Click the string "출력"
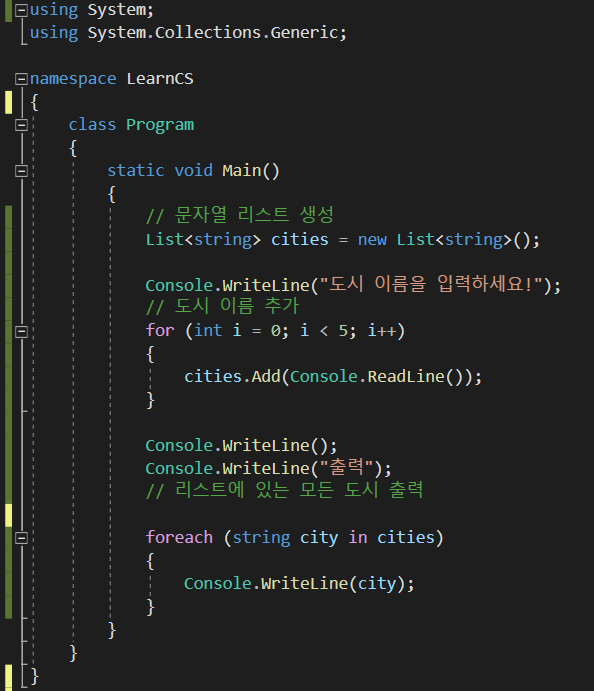Image resolution: width=594 pixels, height=691 pixels. [x=347, y=468]
